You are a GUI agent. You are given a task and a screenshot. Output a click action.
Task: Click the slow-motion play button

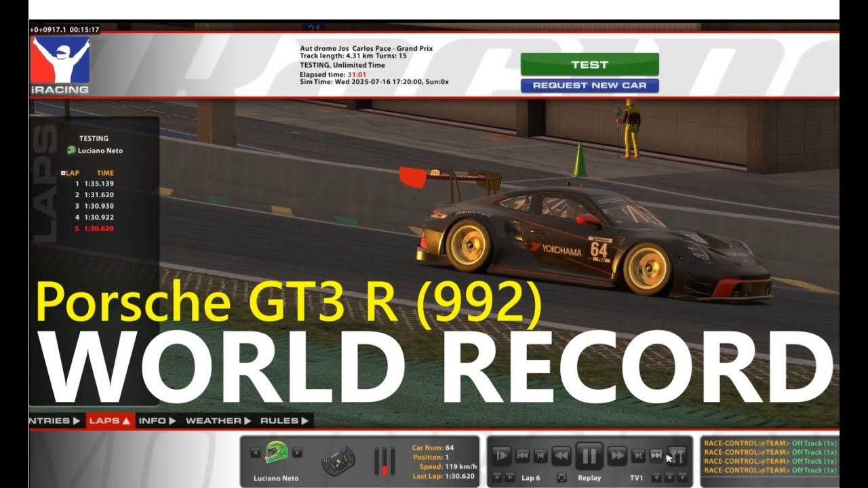[500, 456]
